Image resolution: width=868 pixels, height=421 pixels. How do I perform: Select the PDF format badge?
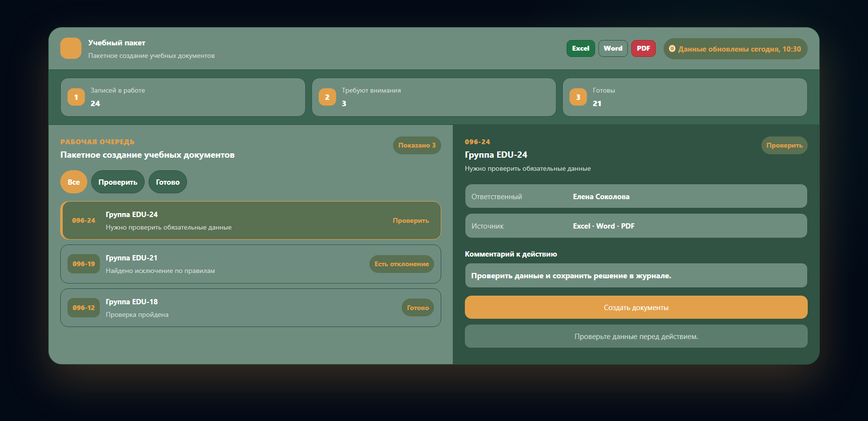click(643, 48)
